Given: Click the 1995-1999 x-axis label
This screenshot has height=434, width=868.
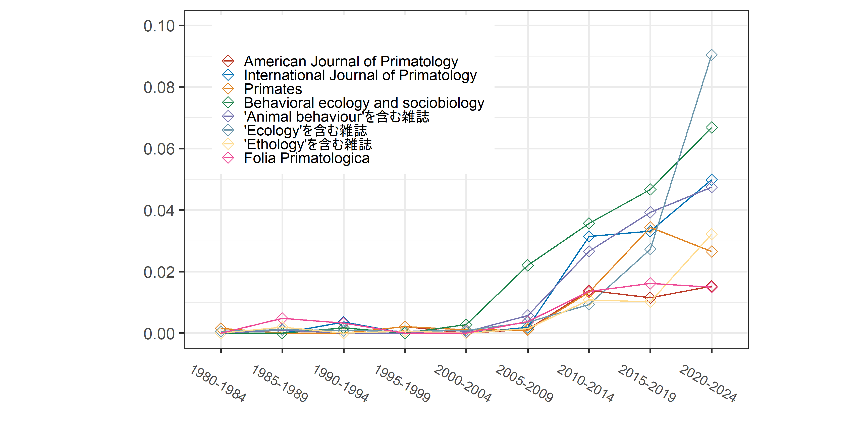Looking at the screenshot, I should 402,384.
